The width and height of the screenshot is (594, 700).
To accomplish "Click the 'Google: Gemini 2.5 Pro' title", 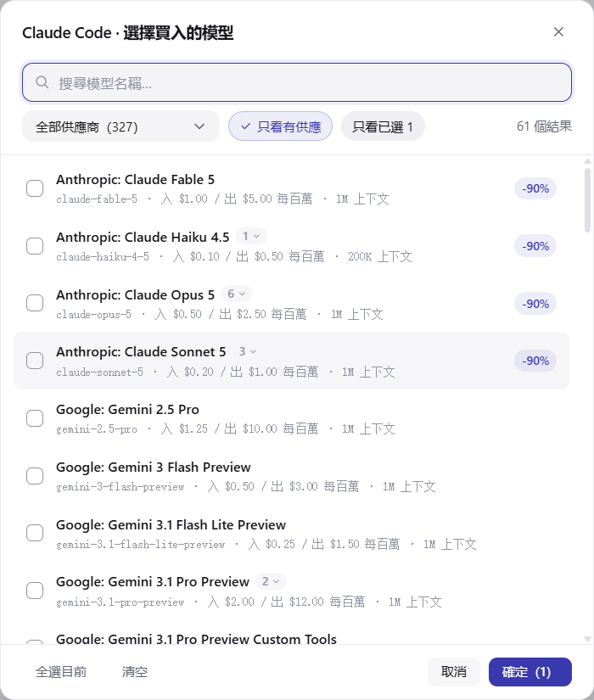I will (x=128, y=409).
